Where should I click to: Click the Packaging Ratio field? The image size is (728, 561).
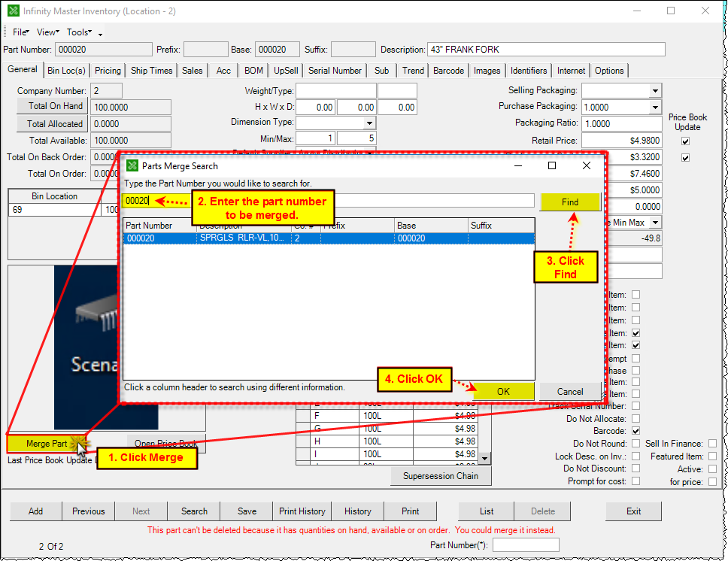[x=622, y=124]
